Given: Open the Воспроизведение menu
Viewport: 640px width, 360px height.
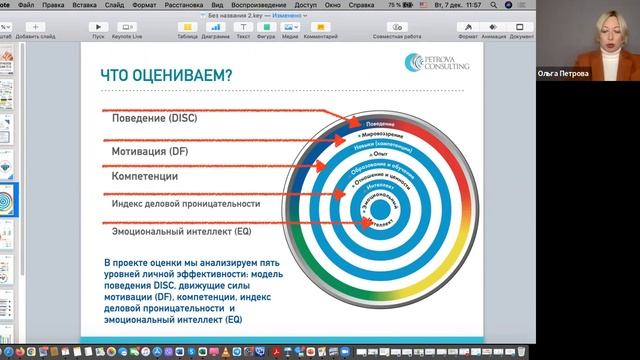Looking at the screenshot, I should pyautogui.click(x=259, y=5).
